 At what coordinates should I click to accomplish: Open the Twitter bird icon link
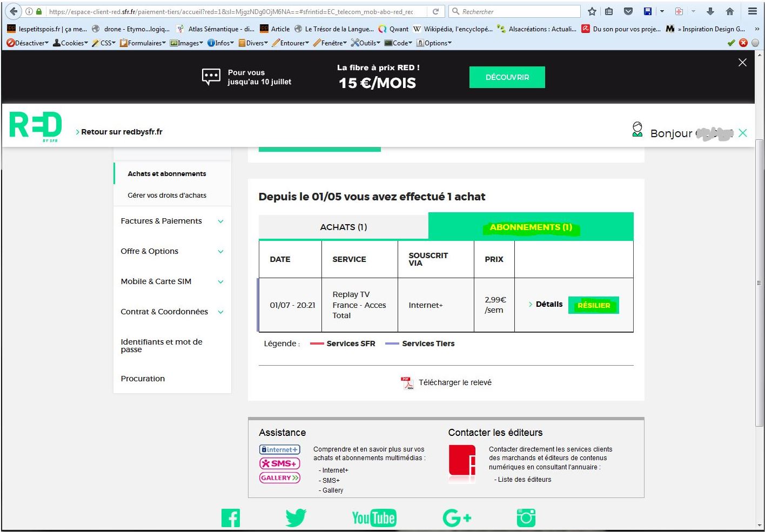[296, 517]
